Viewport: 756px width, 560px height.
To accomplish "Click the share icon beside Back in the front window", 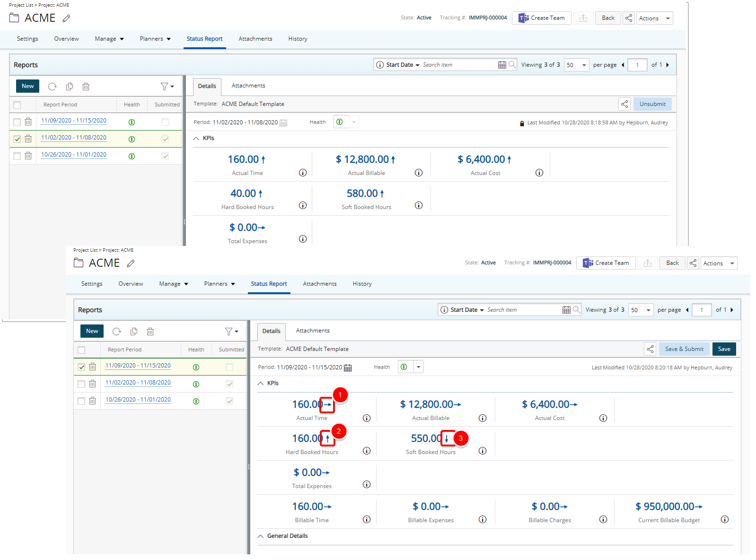I will pyautogui.click(x=693, y=263).
